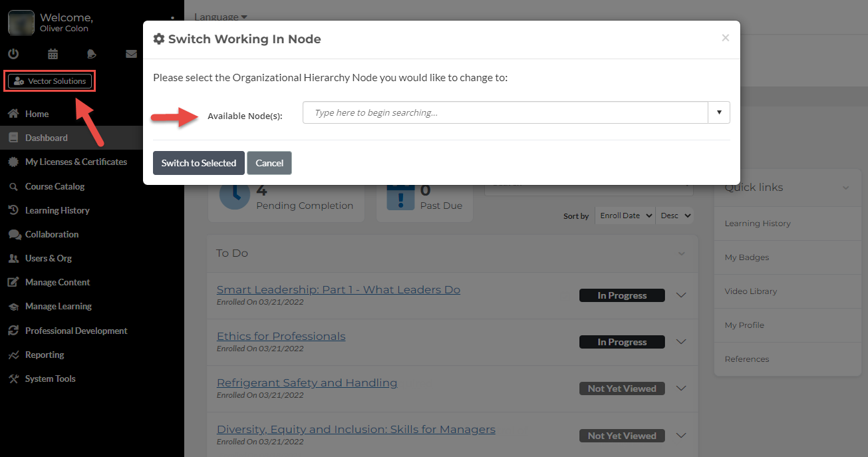868x457 pixels.
Task: Open the calendar icon in the header
Action: tap(53, 54)
